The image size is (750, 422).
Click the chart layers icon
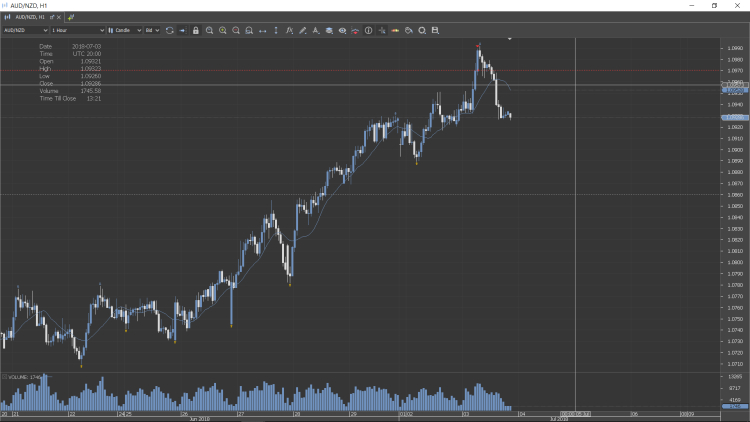pyautogui.click(x=329, y=30)
